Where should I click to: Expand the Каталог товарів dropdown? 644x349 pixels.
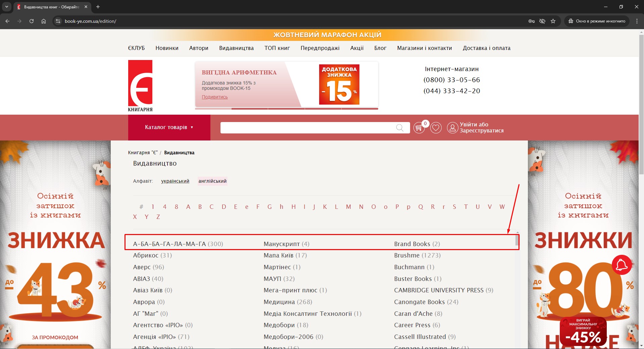click(x=169, y=127)
